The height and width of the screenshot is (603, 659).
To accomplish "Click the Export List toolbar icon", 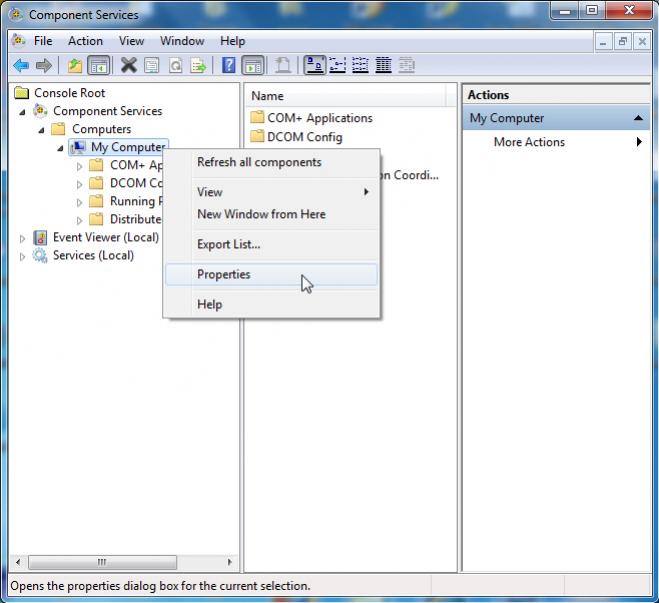I will [198, 66].
